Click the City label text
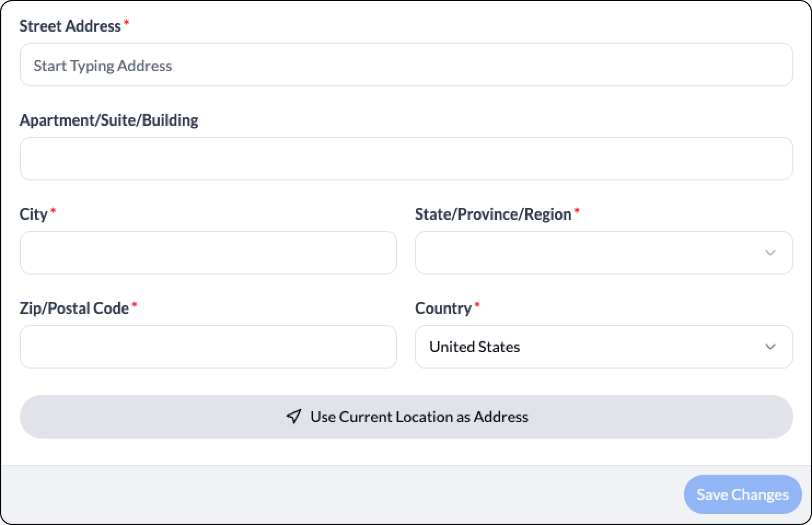Viewport: 812px width, 525px height. (33, 214)
